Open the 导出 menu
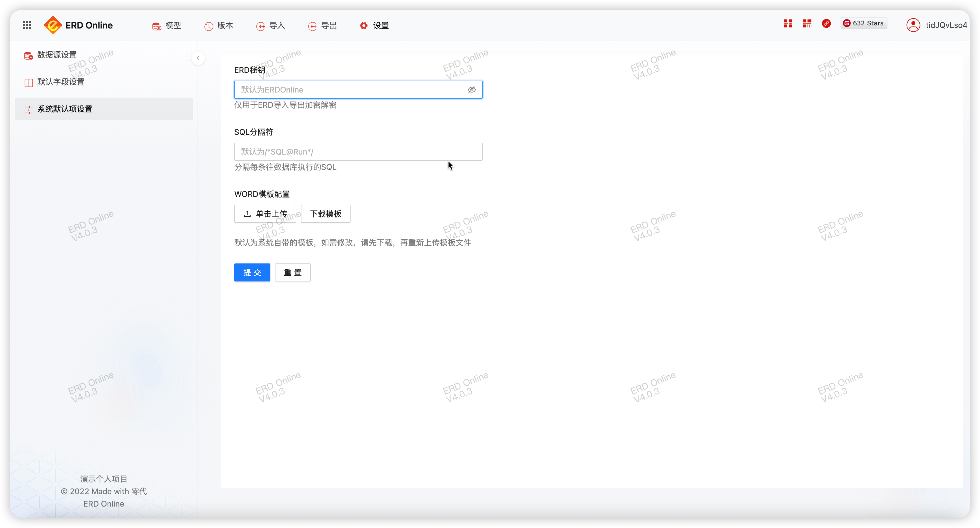Image resolution: width=980 pixels, height=528 pixels. (x=323, y=25)
